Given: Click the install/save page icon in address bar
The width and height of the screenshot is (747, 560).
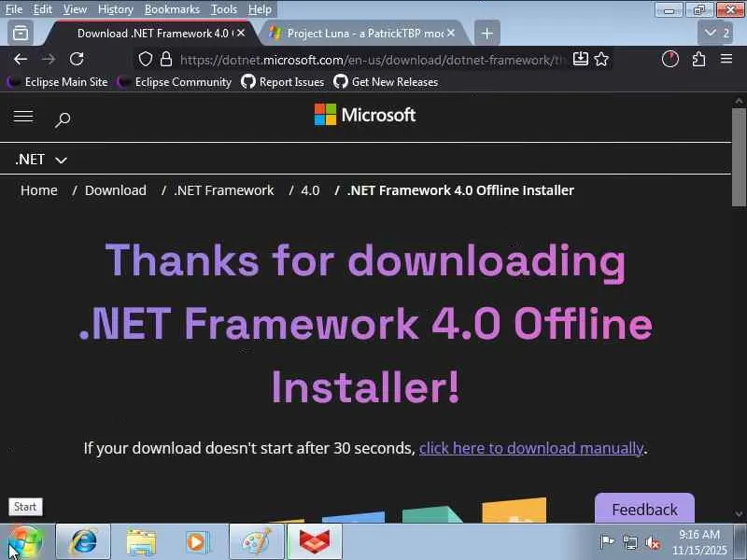Looking at the screenshot, I should click(x=580, y=59).
